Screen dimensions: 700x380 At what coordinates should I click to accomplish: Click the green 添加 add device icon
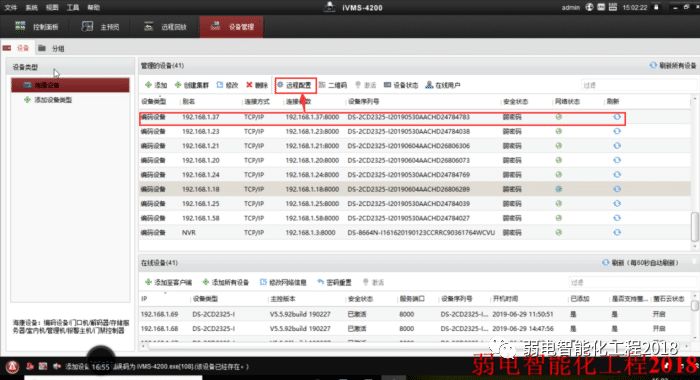pos(149,85)
